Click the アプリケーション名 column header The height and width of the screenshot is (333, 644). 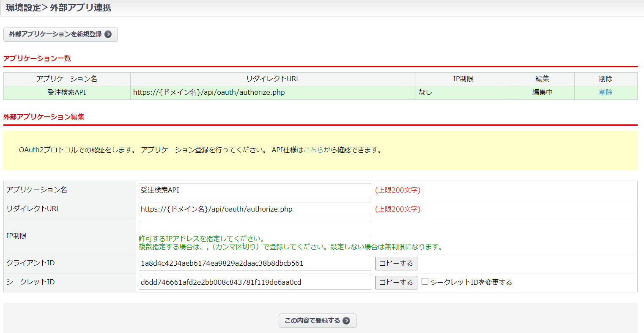click(67, 79)
